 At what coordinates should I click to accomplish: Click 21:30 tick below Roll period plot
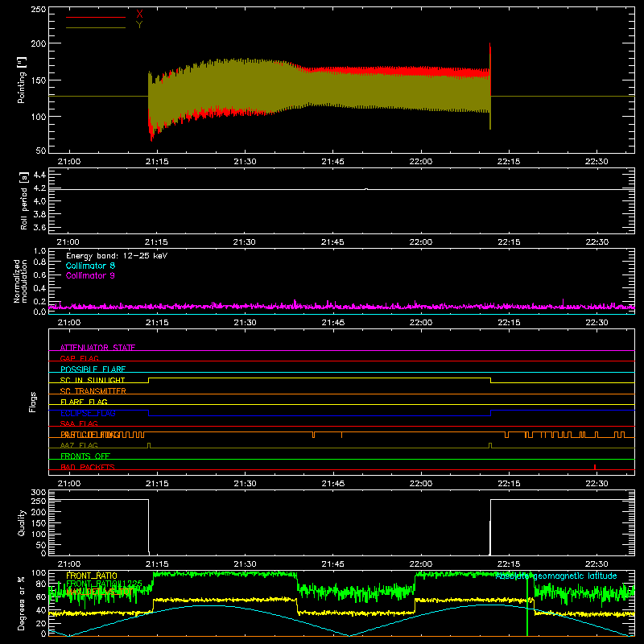point(245,242)
